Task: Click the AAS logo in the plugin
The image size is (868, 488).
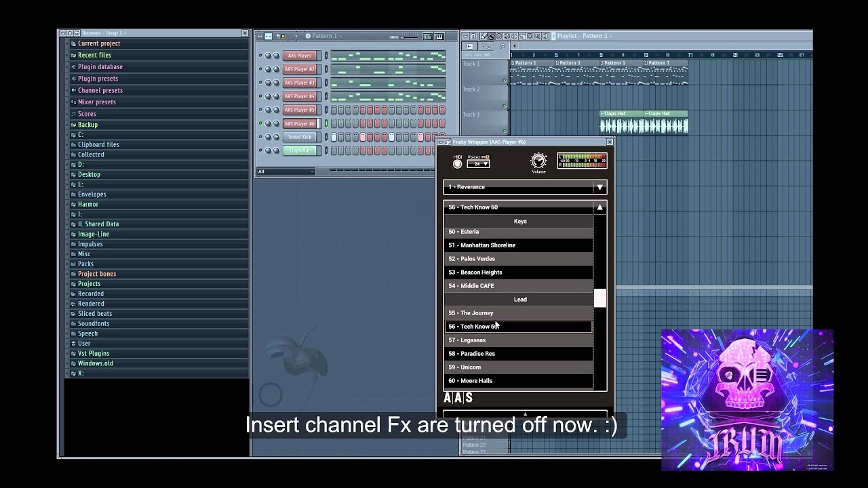Action: click(x=458, y=398)
